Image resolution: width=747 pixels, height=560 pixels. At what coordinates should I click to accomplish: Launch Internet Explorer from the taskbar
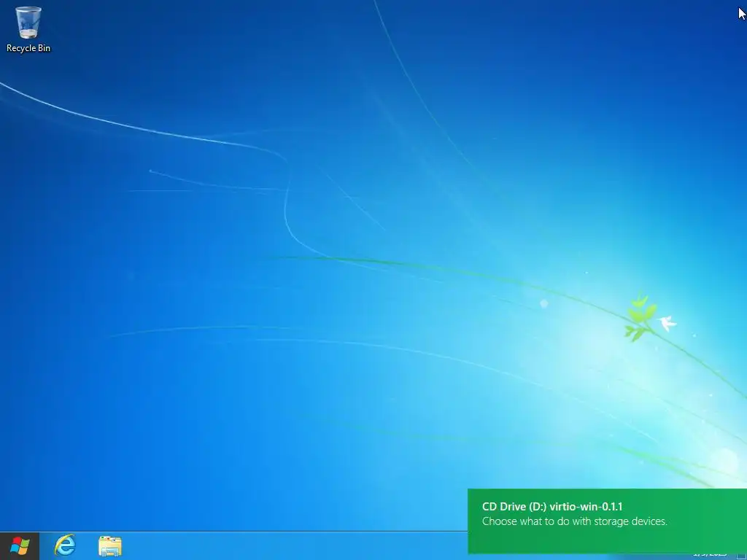pos(65,545)
